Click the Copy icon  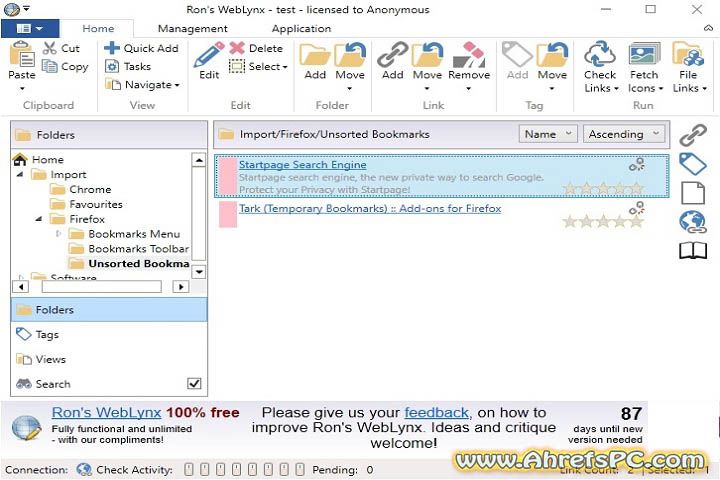49,66
